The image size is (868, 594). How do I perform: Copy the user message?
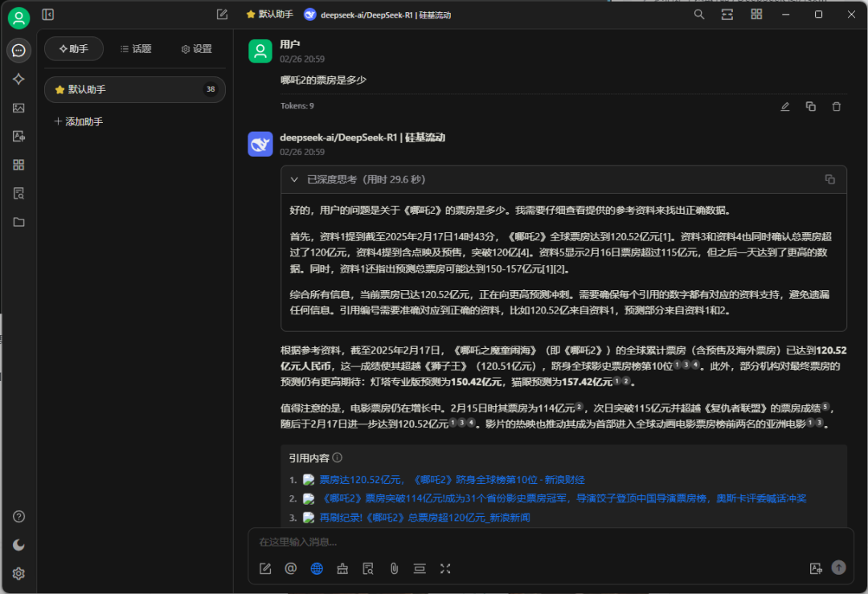pos(810,106)
